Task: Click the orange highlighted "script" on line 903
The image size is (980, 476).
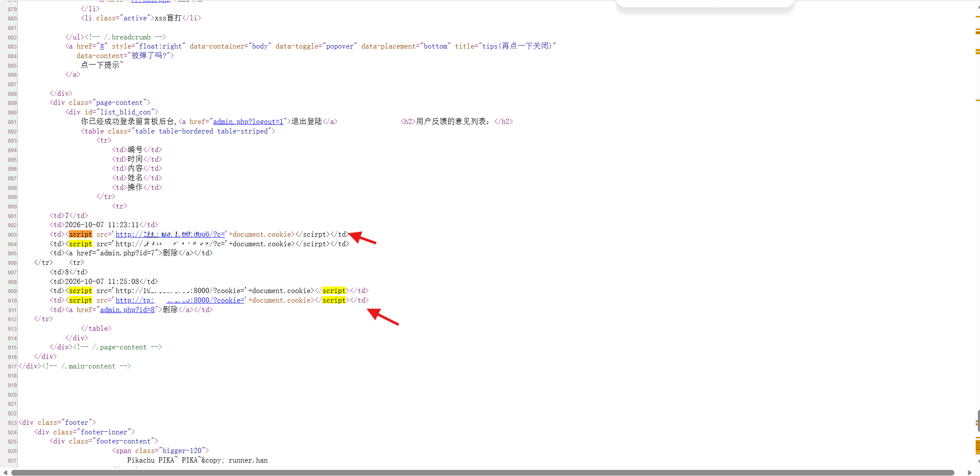Action: pos(81,235)
